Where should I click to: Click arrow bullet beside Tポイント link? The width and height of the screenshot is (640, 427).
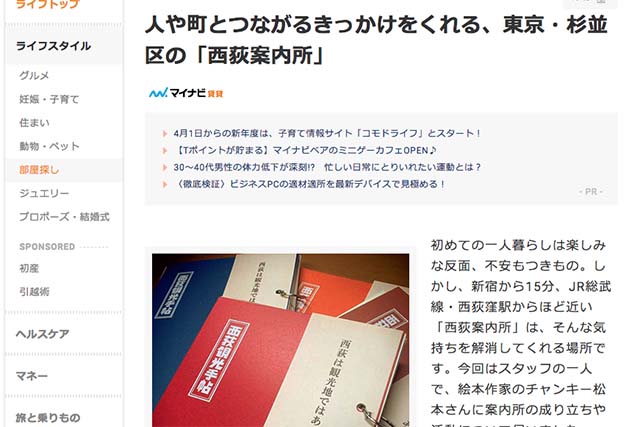click(x=165, y=151)
